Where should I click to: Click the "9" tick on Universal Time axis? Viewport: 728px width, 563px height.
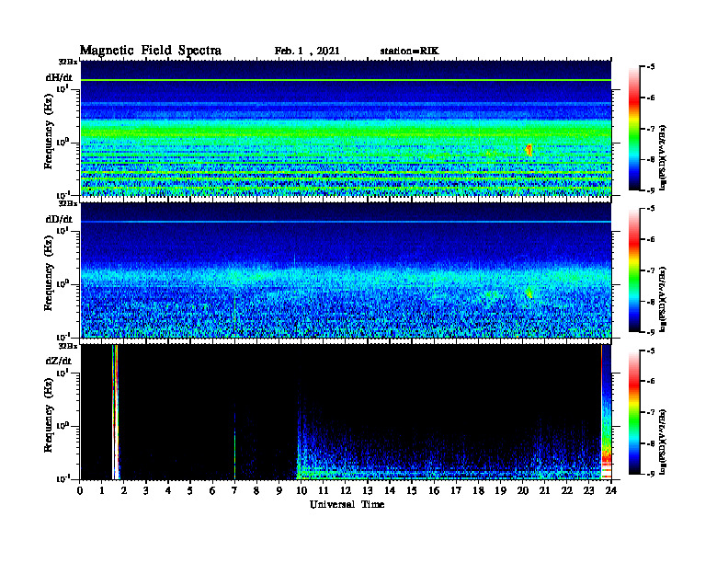click(279, 490)
